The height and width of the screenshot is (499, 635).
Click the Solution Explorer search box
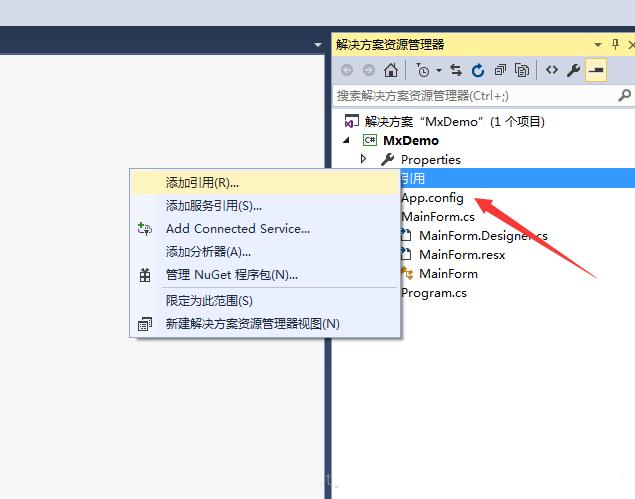(475, 95)
